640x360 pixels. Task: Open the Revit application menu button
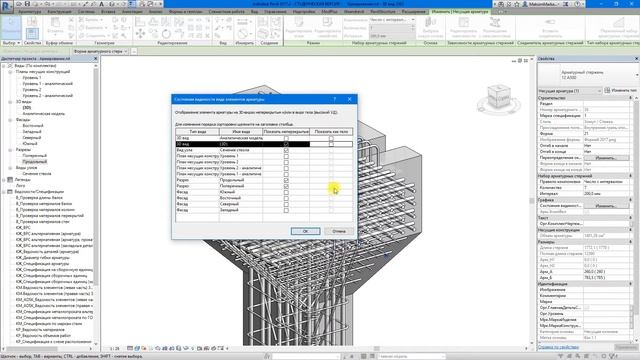(x=7, y=6)
